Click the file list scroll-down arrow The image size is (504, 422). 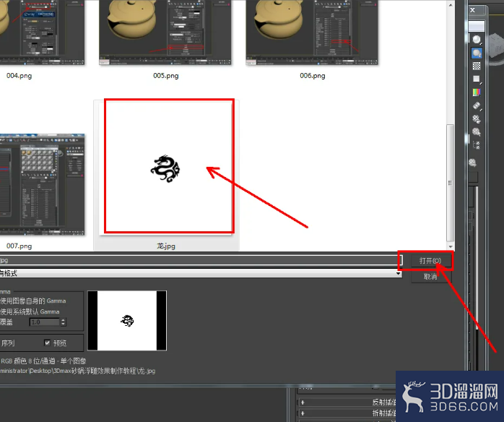[x=451, y=246]
